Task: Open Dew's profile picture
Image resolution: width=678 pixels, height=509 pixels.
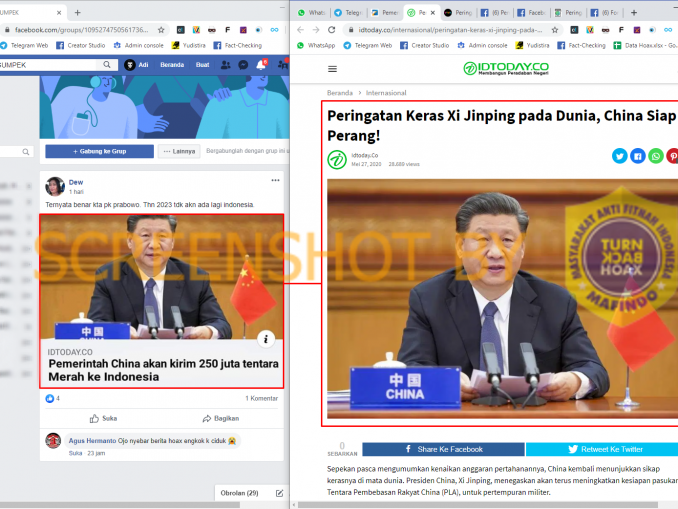Action: (55, 186)
